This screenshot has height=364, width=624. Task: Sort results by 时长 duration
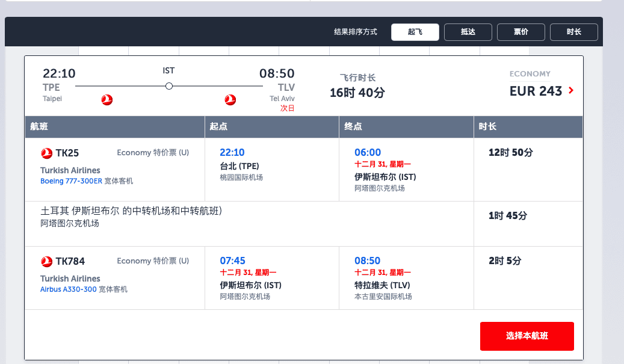tap(573, 32)
